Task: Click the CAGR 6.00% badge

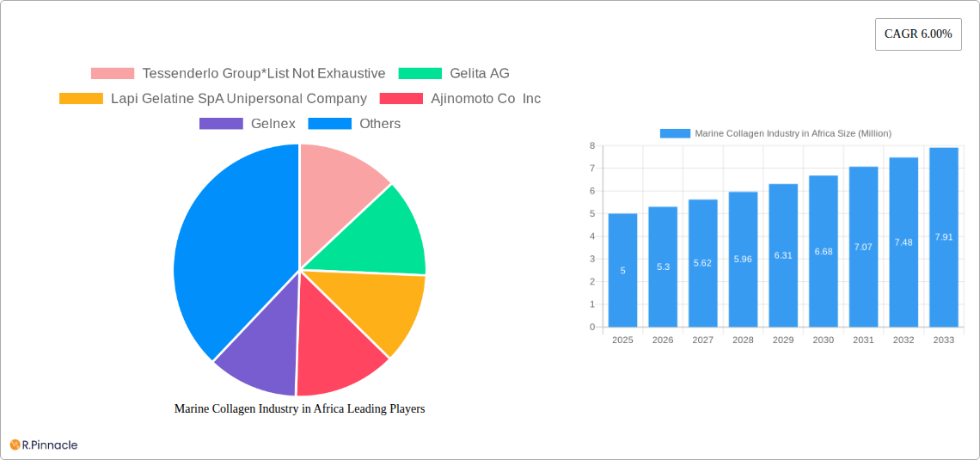Action: click(x=918, y=34)
